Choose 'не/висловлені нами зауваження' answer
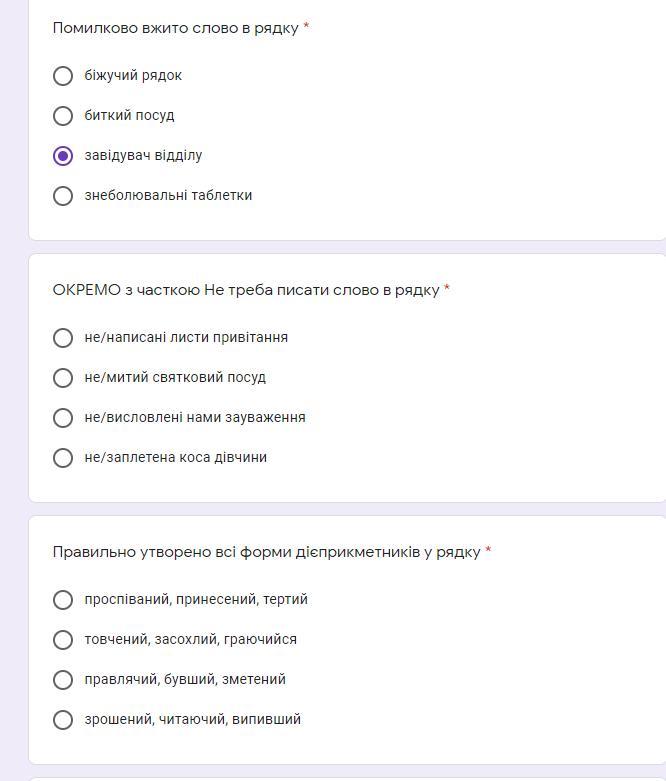Viewport: 666px width, 781px height. coord(63,417)
